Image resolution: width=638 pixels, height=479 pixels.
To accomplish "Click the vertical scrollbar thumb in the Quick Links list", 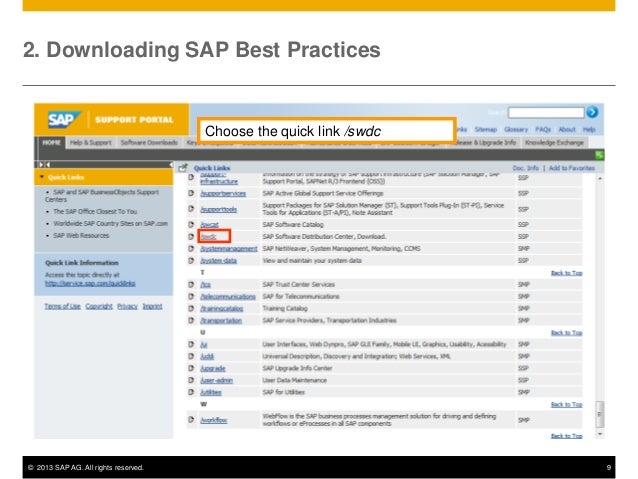I will [x=599, y=414].
